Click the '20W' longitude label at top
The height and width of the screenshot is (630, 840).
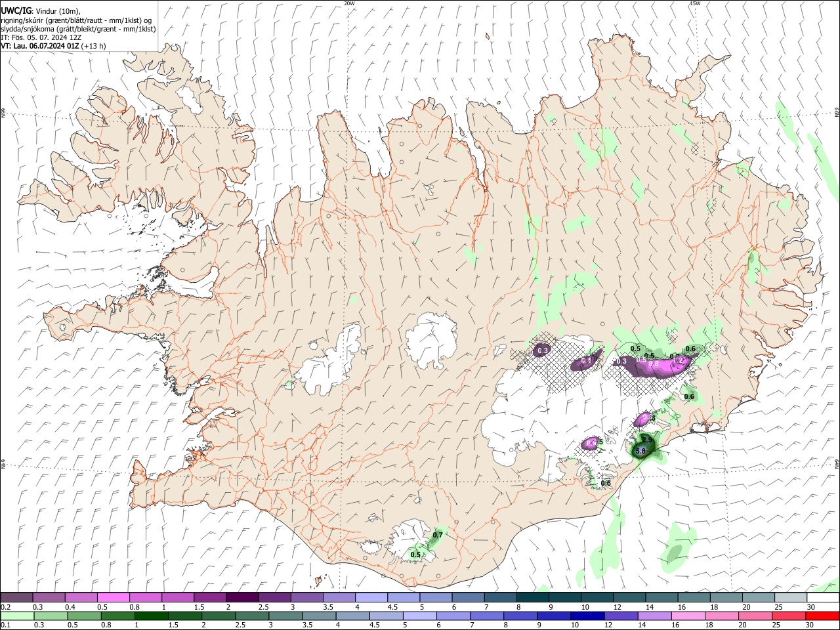(350, 3)
